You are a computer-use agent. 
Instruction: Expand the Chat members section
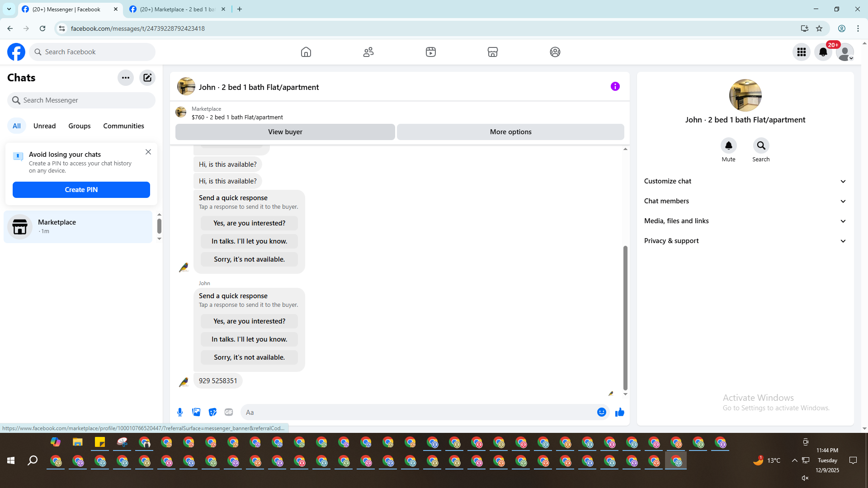(745, 201)
